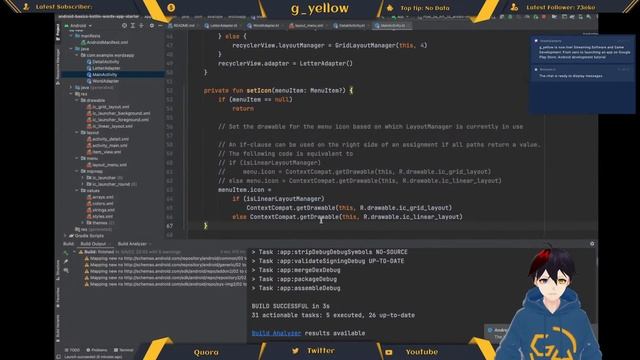Viewport: 640px width, 360px height.
Task: Open styles.xml in values folder
Action: 100,217
